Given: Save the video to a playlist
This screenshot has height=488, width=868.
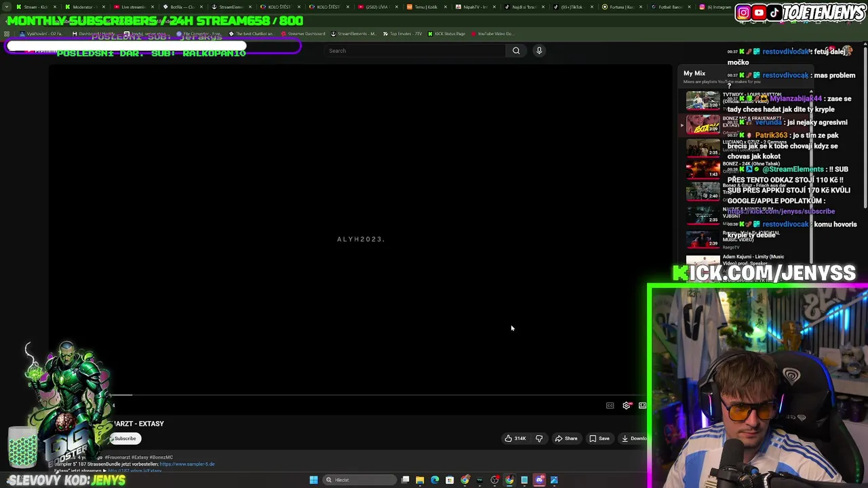Looking at the screenshot, I should pyautogui.click(x=599, y=439).
